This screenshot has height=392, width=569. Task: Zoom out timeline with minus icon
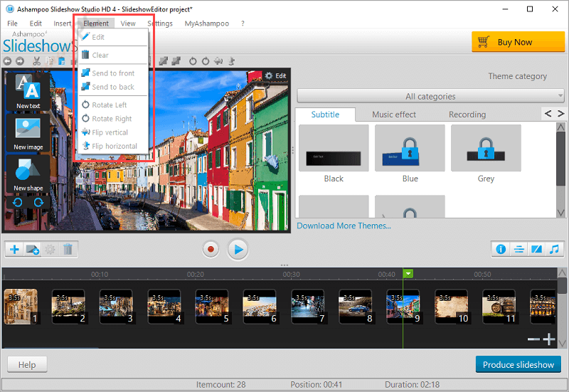[x=533, y=339]
